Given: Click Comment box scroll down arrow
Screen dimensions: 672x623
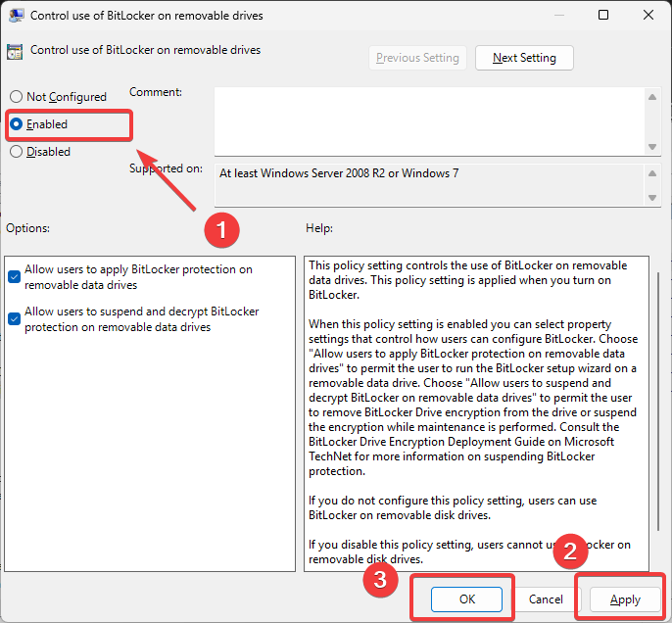Looking at the screenshot, I should (x=652, y=147).
